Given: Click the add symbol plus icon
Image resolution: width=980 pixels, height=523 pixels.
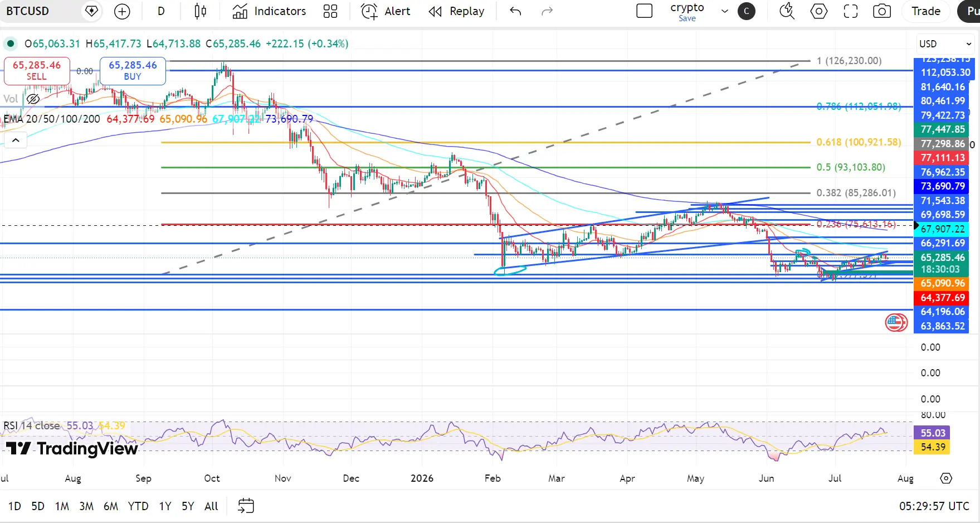Looking at the screenshot, I should (122, 11).
